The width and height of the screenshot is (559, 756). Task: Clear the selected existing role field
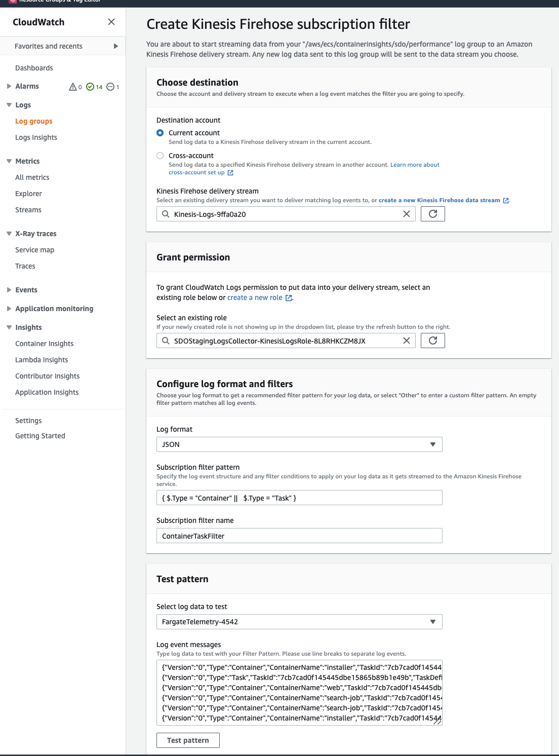point(406,341)
